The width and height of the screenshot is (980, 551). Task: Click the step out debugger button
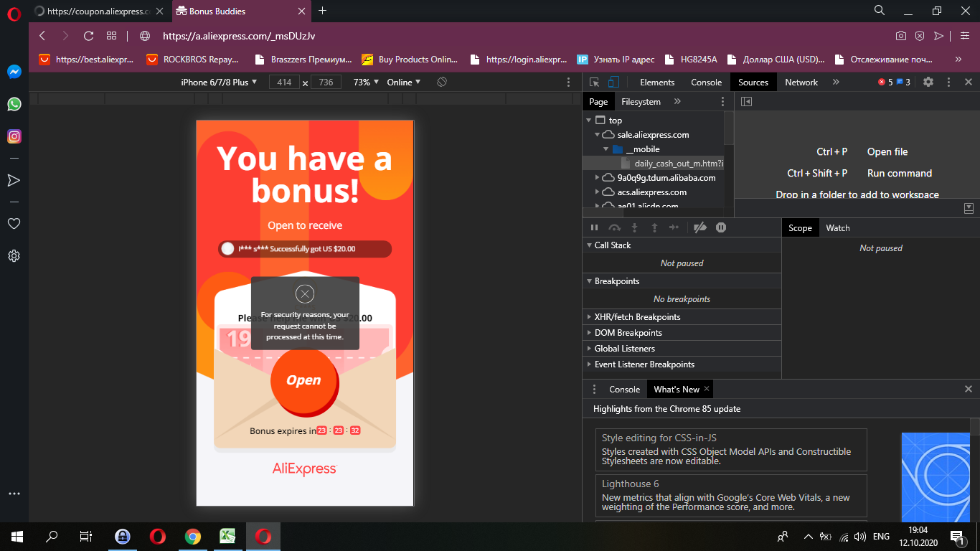pos(654,227)
